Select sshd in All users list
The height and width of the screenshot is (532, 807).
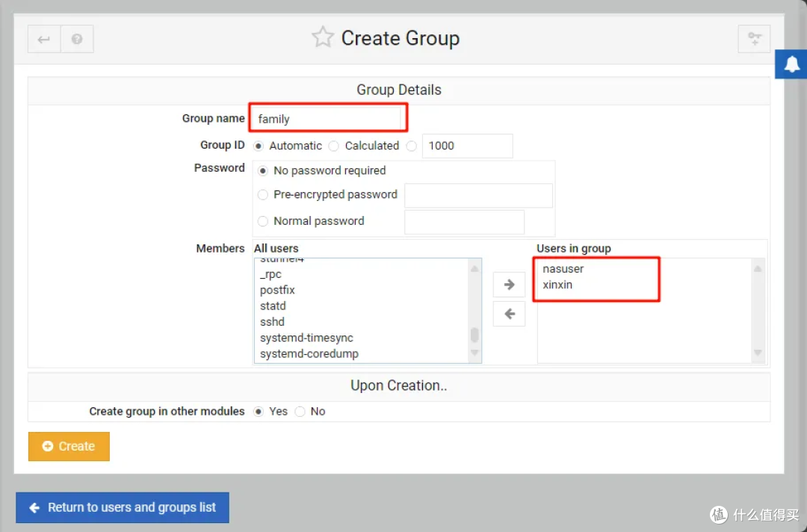273,322
